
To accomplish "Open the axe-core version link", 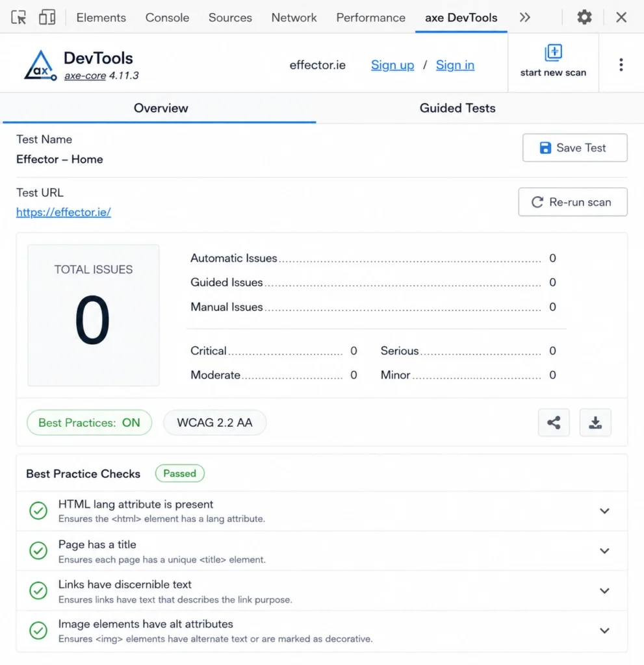I will coord(85,75).
